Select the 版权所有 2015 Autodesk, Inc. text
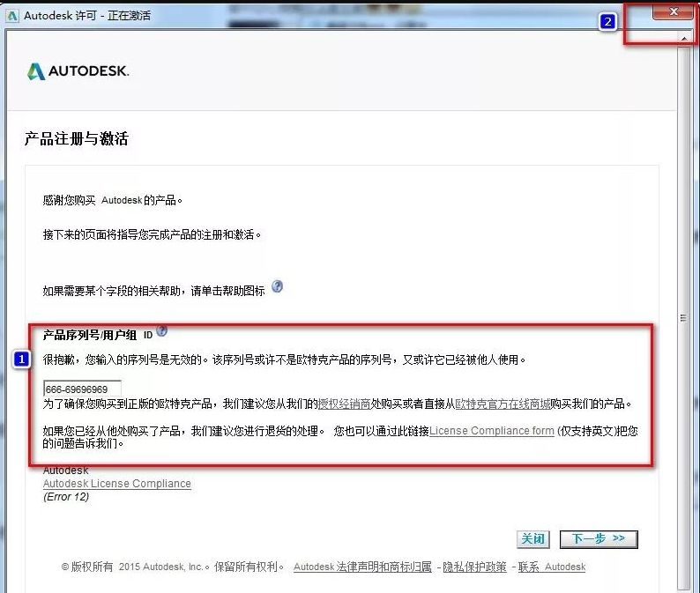 (136, 567)
